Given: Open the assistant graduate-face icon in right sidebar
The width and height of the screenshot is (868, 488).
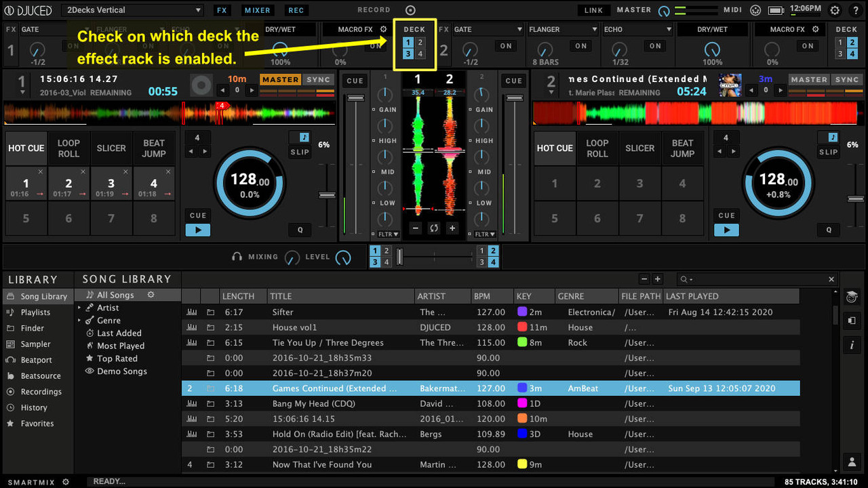Looking at the screenshot, I should 852,297.
